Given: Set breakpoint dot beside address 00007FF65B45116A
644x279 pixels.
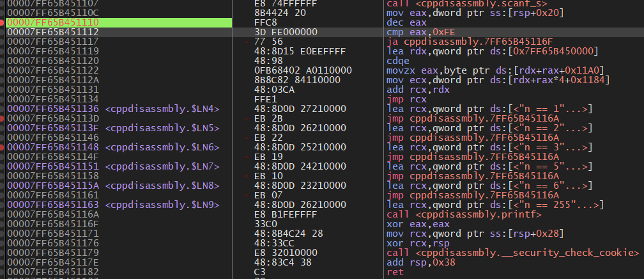Looking at the screenshot, I should point(3,214).
